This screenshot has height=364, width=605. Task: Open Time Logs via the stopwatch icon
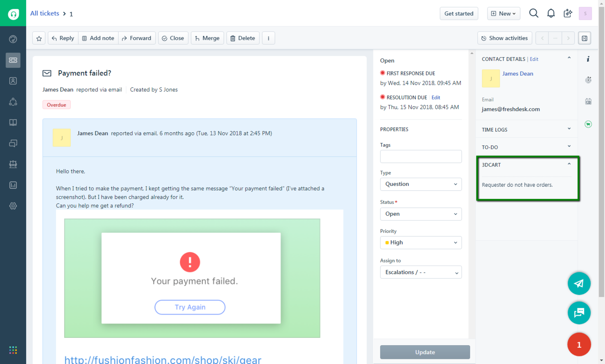point(588,80)
